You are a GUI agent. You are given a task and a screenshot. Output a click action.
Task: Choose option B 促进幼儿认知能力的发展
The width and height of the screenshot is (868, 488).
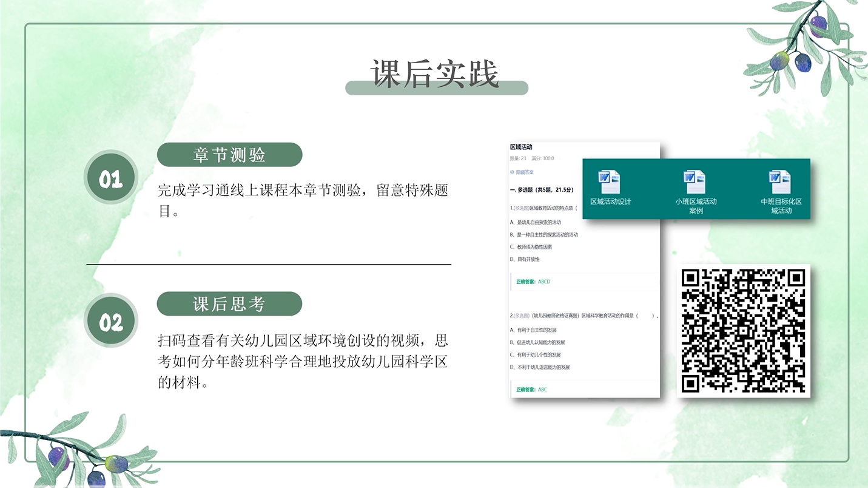pyautogui.click(x=538, y=342)
